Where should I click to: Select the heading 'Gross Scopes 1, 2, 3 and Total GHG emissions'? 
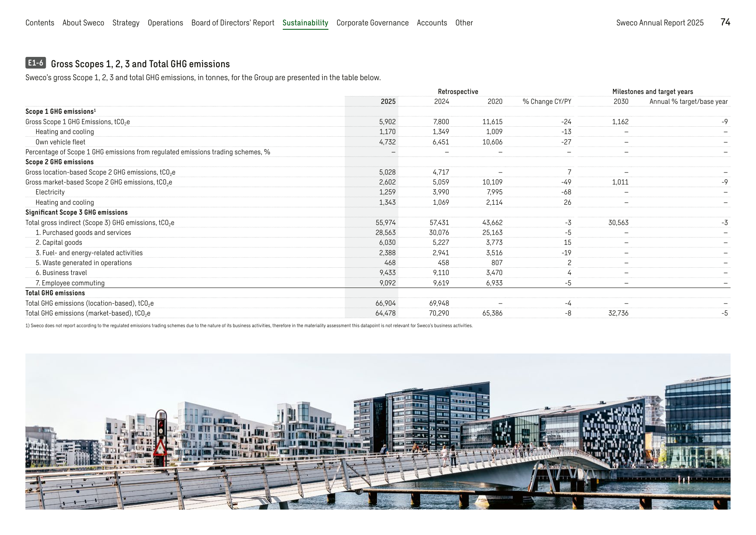[x=141, y=64]
